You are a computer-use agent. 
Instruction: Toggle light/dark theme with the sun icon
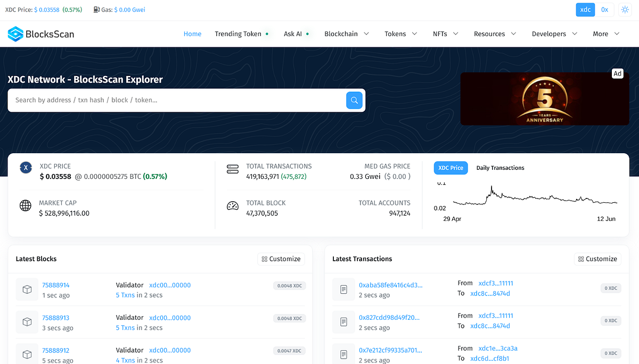point(625,9)
